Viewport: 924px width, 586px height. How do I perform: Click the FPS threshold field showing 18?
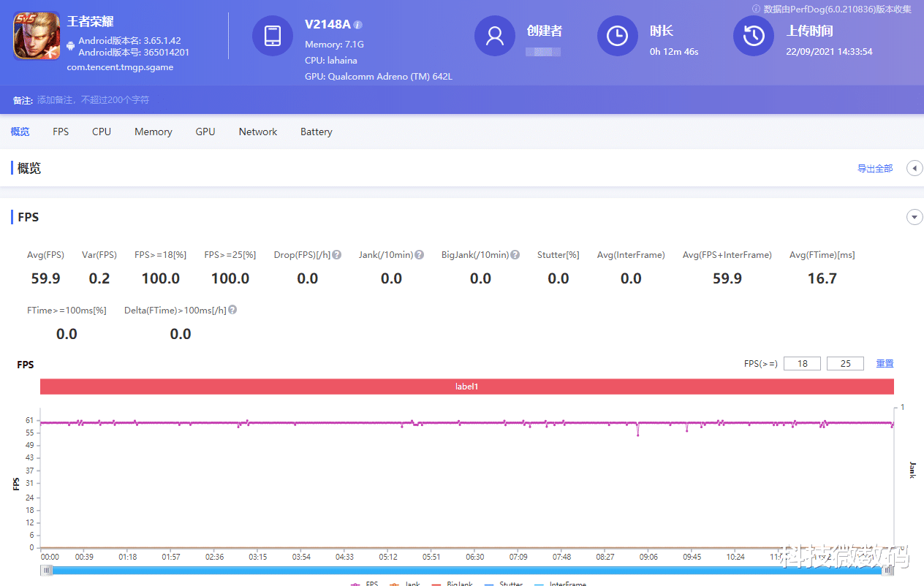[802, 363]
